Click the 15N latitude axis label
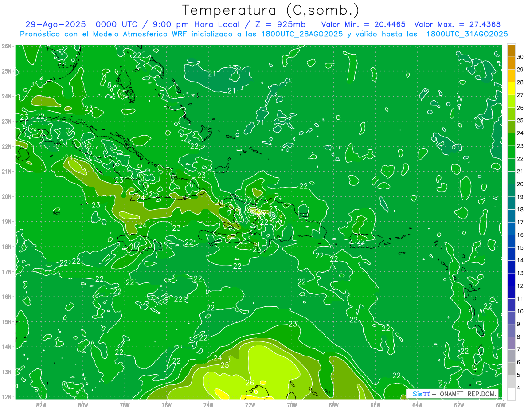The height and width of the screenshot is (411, 532). [6, 321]
